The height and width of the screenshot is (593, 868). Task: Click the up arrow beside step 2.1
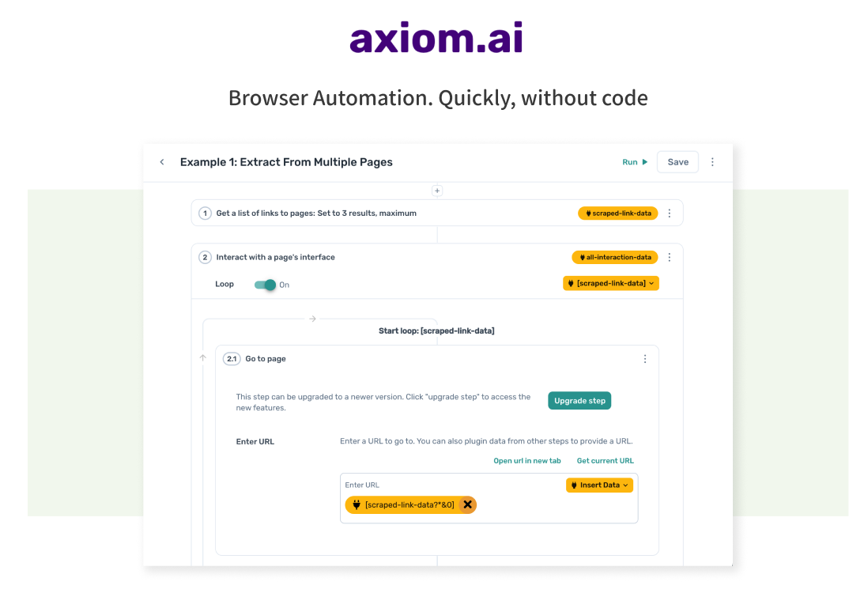(x=203, y=358)
